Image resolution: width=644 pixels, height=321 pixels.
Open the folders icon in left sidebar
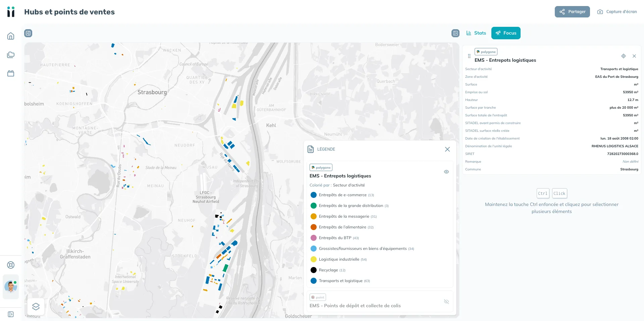tap(11, 55)
